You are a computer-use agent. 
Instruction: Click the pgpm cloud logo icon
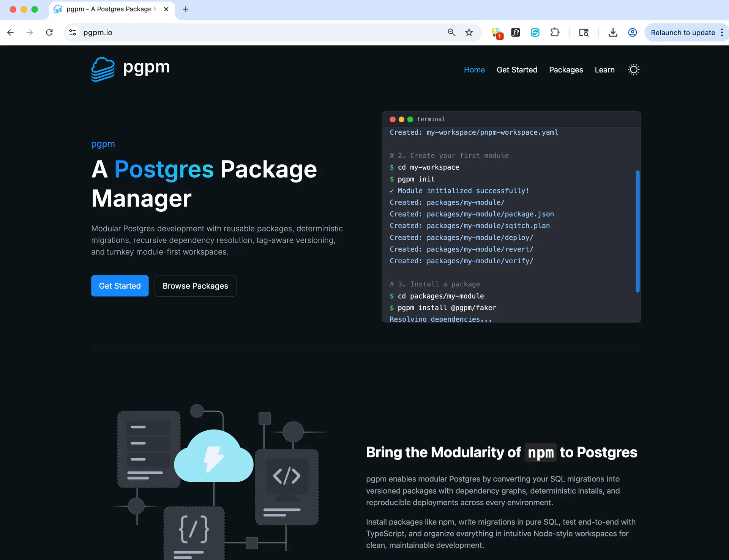point(103,69)
